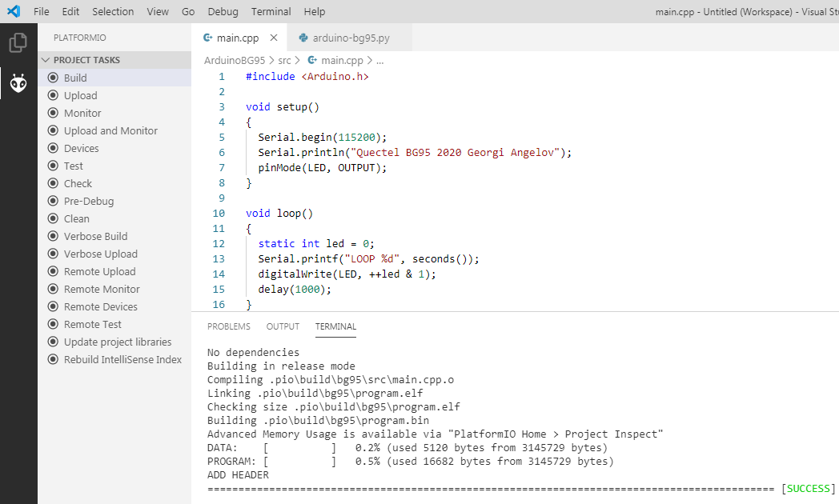Switch to the OUTPUT panel tab
The height and width of the screenshot is (504, 839).
(x=283, y=326)
